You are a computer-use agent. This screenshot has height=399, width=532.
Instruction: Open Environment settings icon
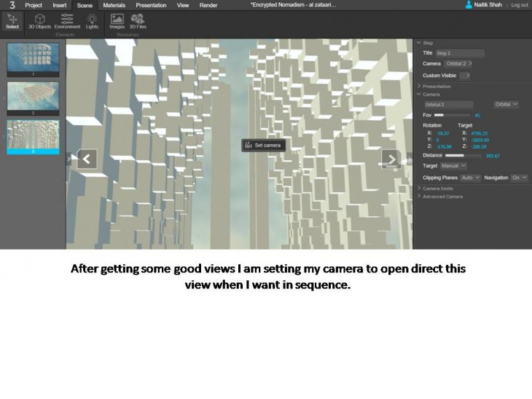click(67, 21)
